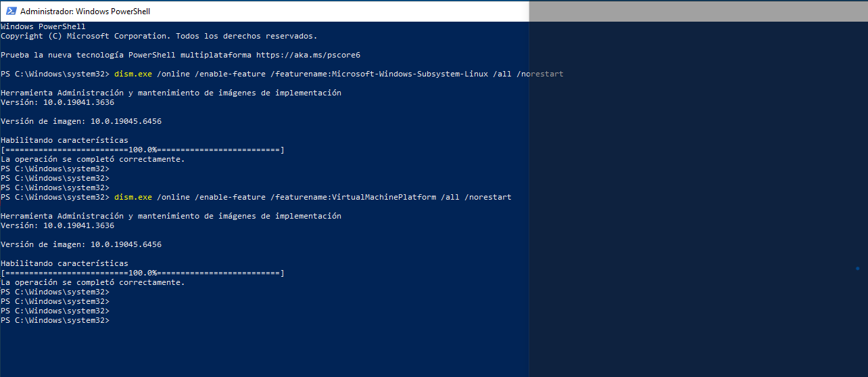The height and width of the screenshot is (377, 868).
Task: Click the Microsoft-Windows-Subsystem-Linux dism.exe command
Action: [x=339, y=74]
